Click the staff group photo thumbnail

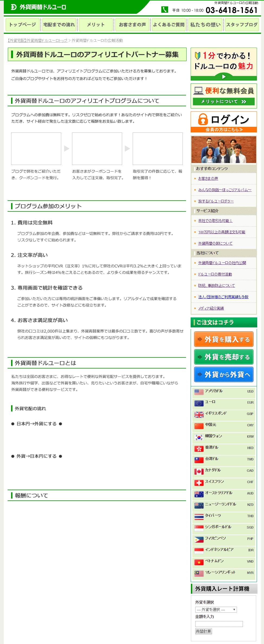pos(224,150)
